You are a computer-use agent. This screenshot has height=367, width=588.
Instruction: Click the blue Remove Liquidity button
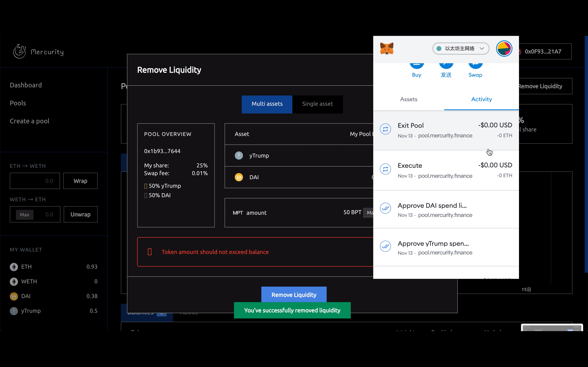tap(294, 294)
